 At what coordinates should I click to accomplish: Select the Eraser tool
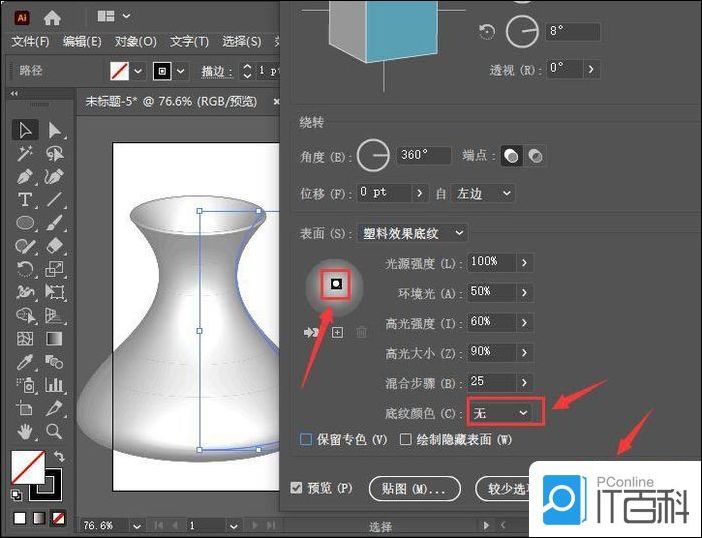[54, 246]
